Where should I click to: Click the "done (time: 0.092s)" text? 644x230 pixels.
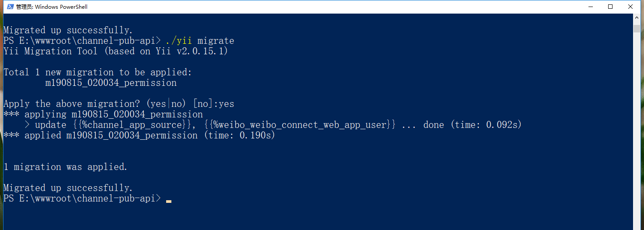pos(472,125)
